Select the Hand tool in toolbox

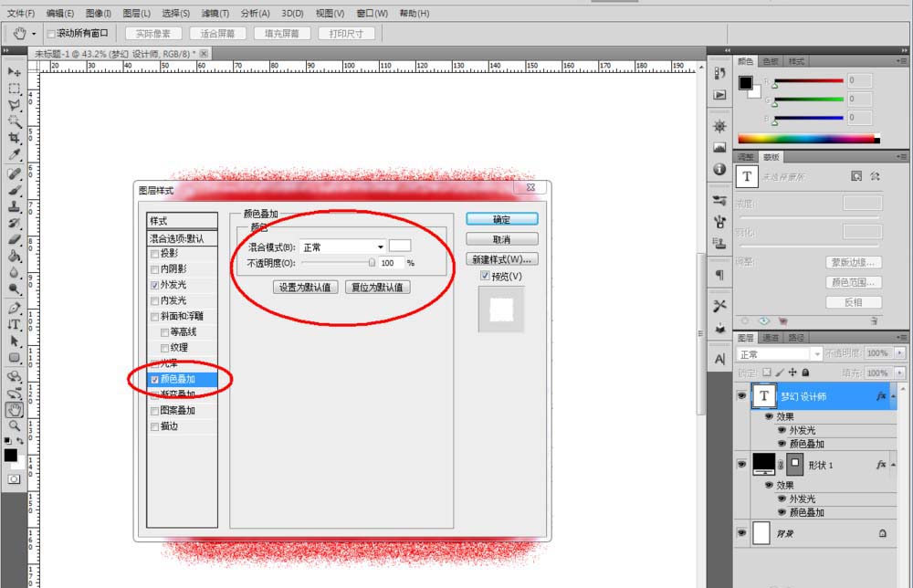click(x=14, y=410)
